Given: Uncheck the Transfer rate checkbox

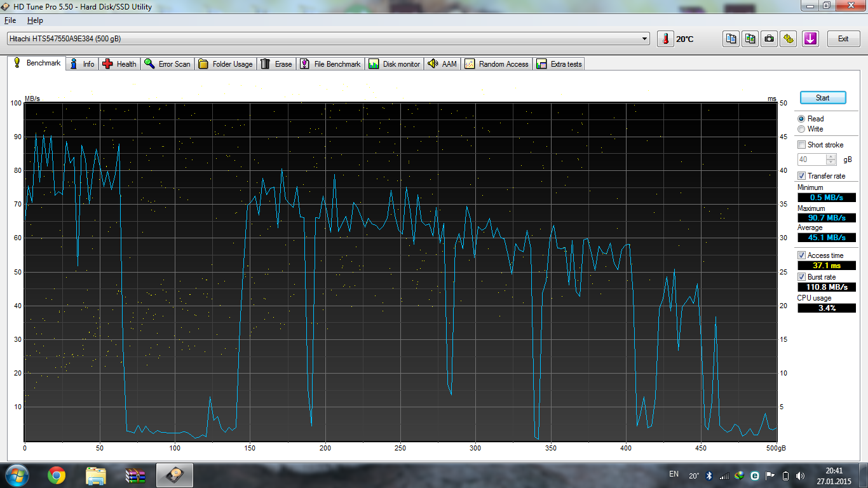Looking at the screenshot, I should point(802,176).
